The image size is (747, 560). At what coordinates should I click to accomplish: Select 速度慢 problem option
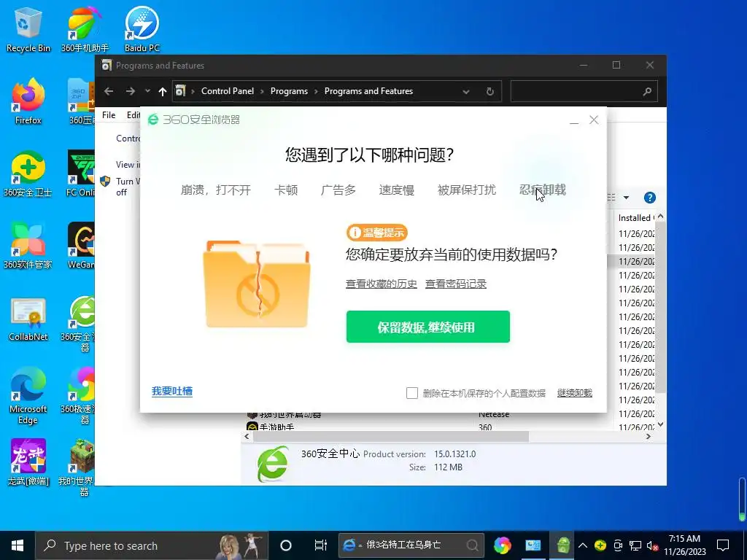pyautogui.click(x=396, y=190)
